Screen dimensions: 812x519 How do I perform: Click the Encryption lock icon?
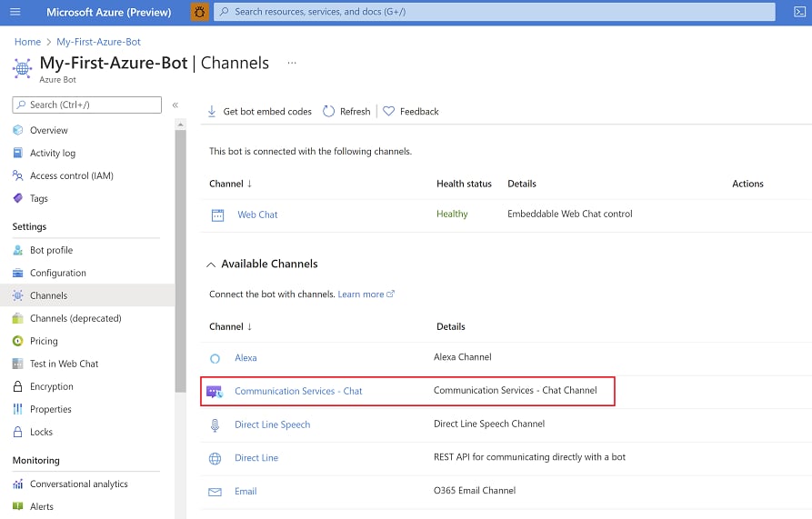click(x=17, y=386)
